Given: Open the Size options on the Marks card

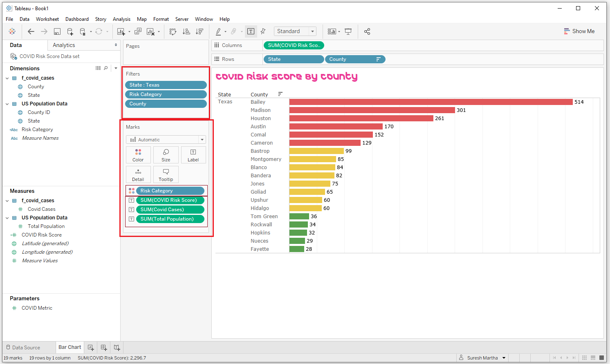Looking at the screenshot, I should 166,154.
